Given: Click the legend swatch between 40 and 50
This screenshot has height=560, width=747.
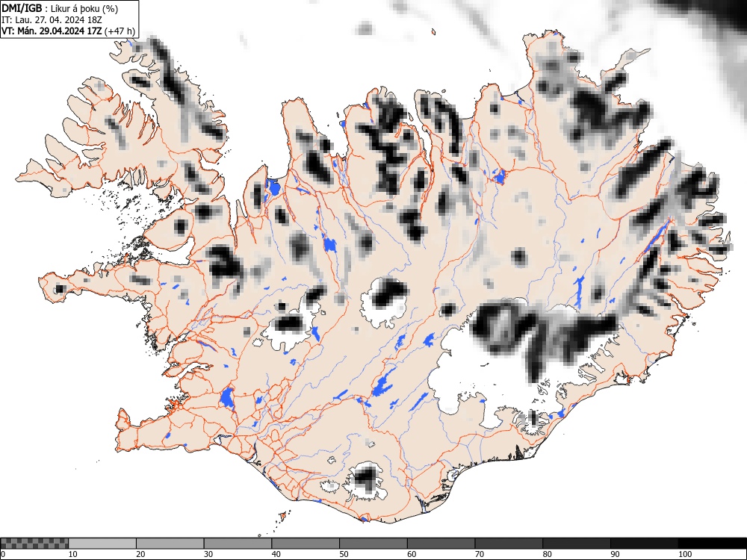Looking at the screenshot, I should pyautogui.click(x=306, y=544).
